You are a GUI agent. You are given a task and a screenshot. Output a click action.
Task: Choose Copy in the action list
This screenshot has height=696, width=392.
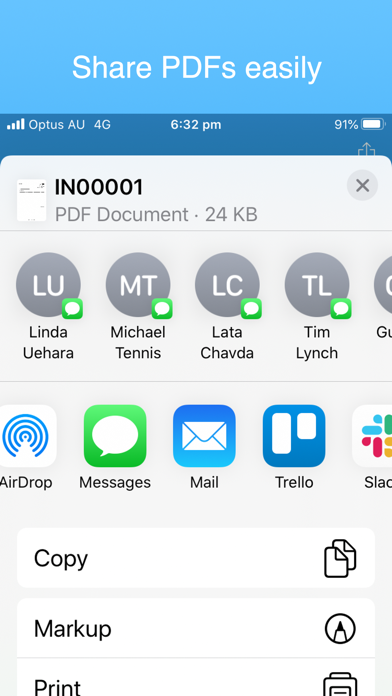[196, 558]
